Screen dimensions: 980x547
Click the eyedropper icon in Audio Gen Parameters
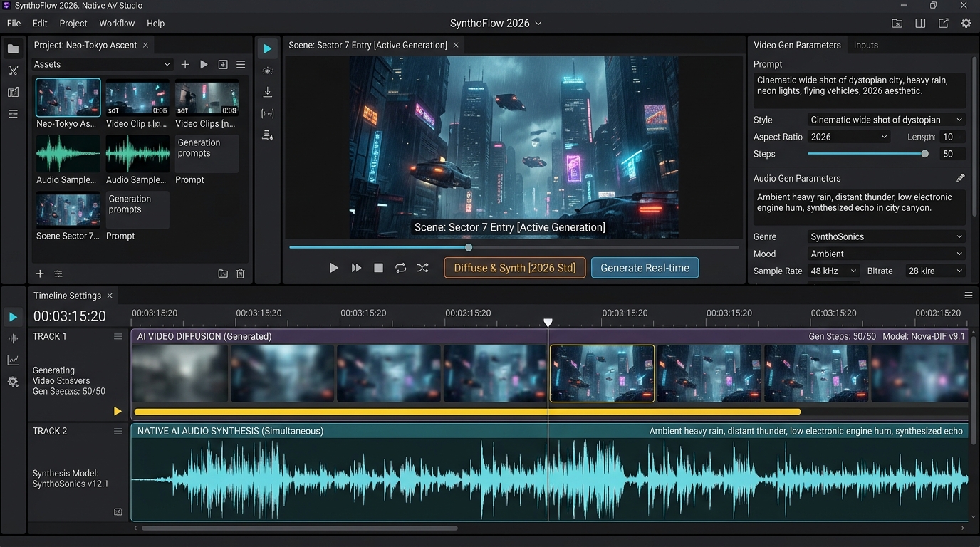coord(960,178)
